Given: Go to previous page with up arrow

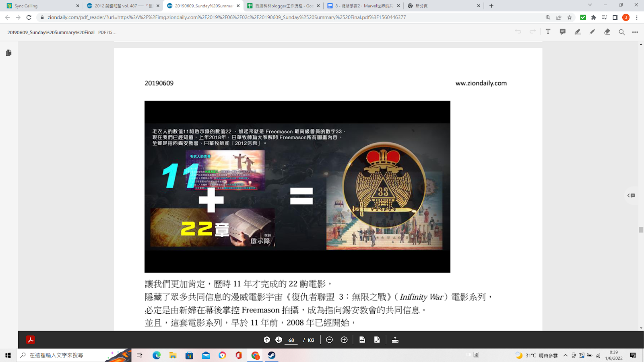Looking at the screenshot, I should point(266,340).
